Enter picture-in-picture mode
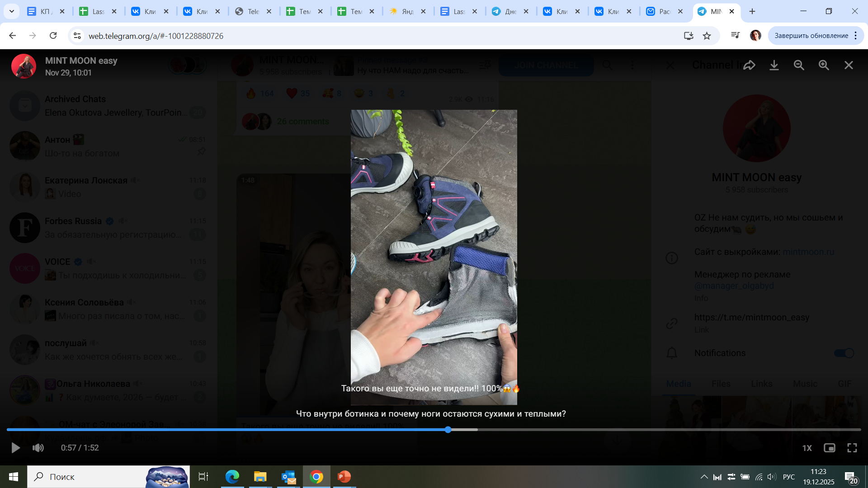The width and height of the screenshot is (868, 488). point(829,448)
